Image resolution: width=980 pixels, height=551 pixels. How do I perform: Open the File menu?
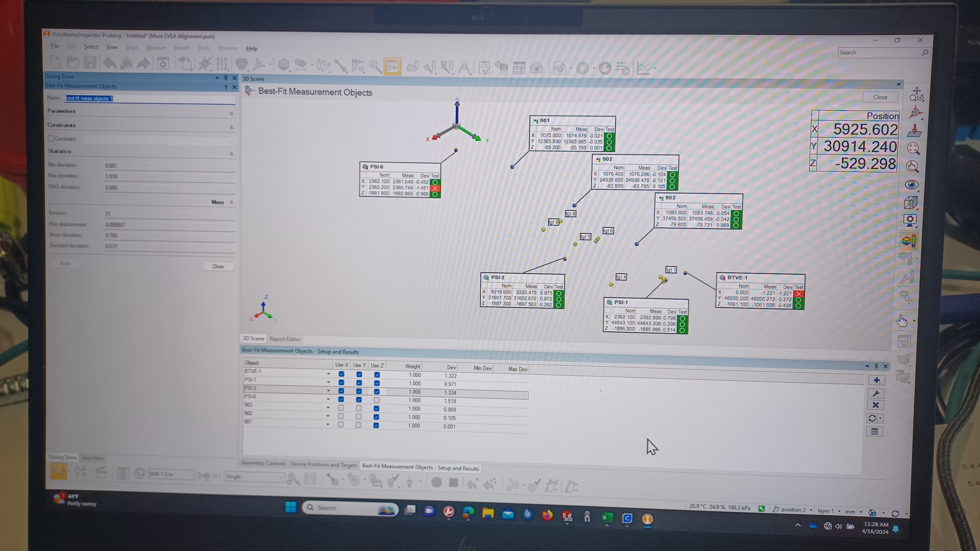[55, 46]
